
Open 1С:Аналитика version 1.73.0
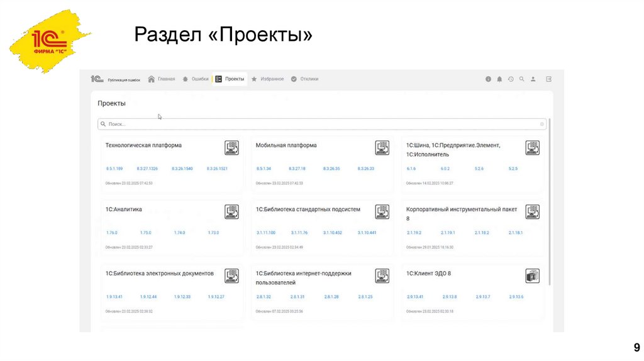[213, 233]
